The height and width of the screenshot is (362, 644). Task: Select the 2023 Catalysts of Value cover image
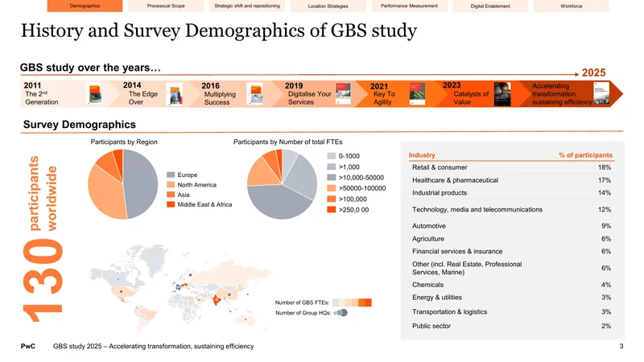tap(502, 94)
